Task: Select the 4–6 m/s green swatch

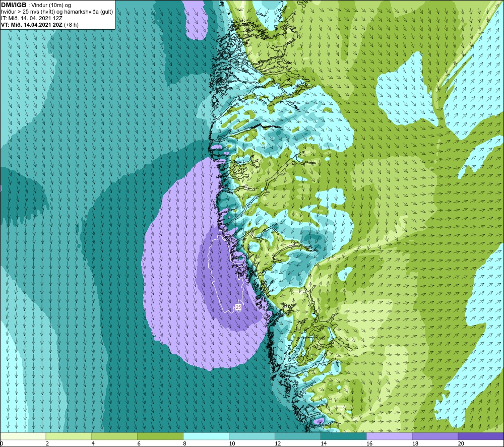Action: (114, 436)
